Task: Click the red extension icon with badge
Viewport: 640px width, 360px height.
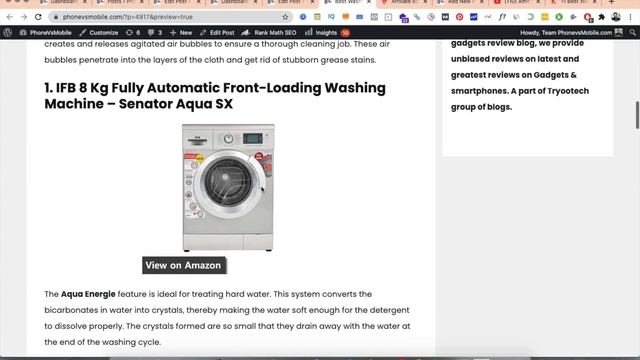Action: (x=588, y=18)
